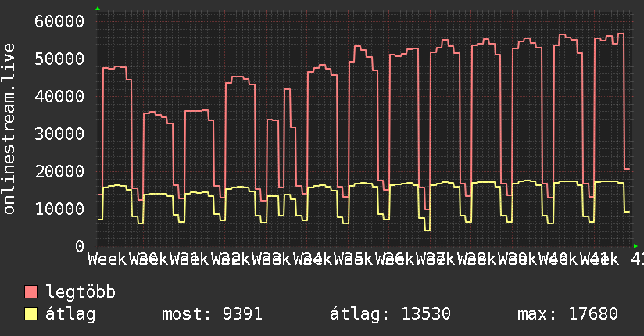
Task: Click the 'átlag: 13530' statistic
Action: pyautogui.click(x=390, y=314)
